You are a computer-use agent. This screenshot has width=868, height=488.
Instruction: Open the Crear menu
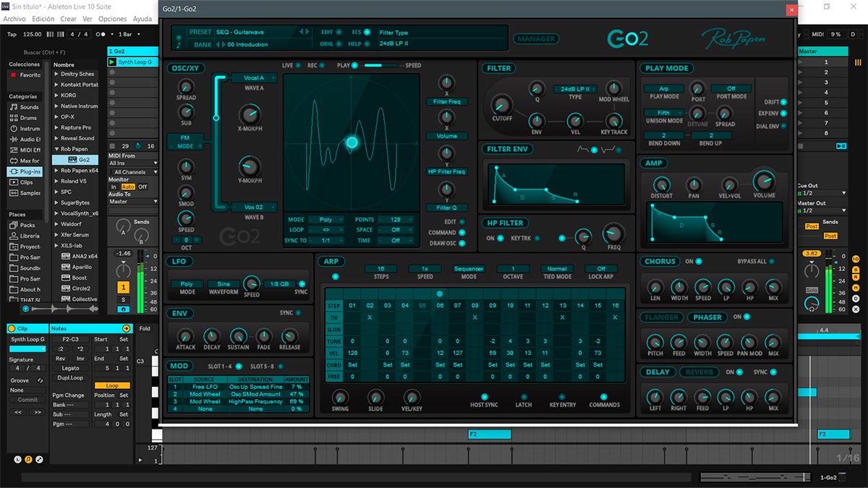[x=68, y=19]
